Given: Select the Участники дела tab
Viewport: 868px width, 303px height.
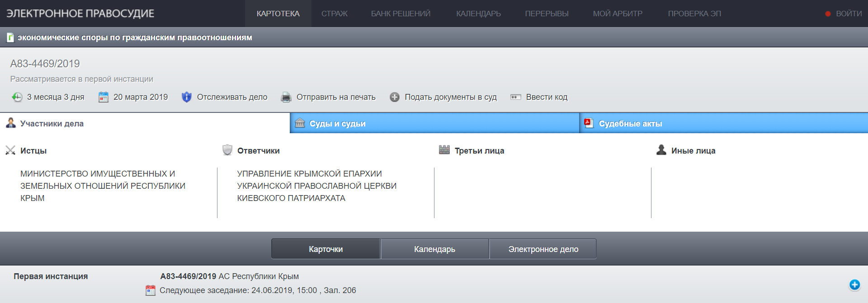Looking at the screenshot, I should [52, 124].
